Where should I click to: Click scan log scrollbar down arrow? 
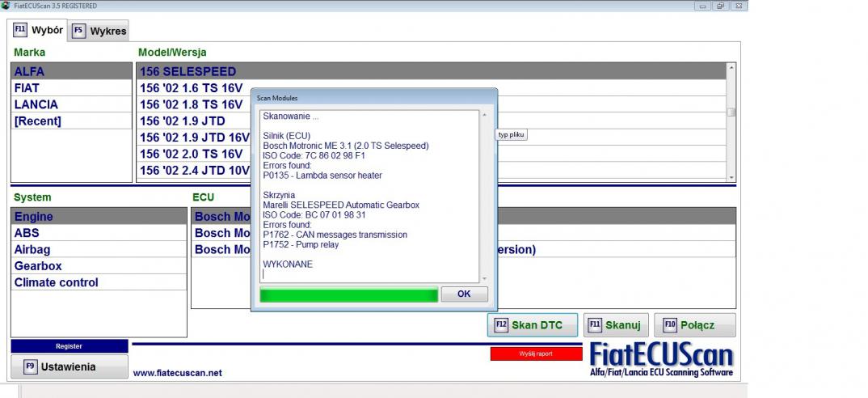click(x=484, y=279)
